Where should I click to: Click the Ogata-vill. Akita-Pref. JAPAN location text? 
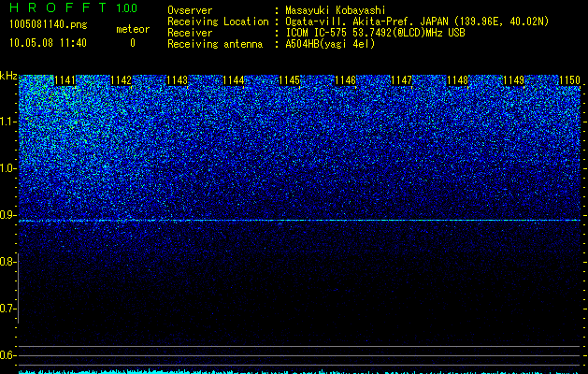tap(417, 22)
